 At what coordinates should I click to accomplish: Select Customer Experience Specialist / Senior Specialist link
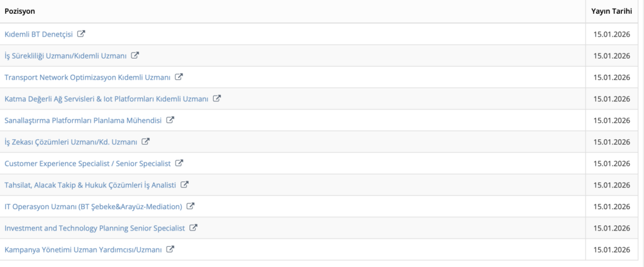click(87, 163)
